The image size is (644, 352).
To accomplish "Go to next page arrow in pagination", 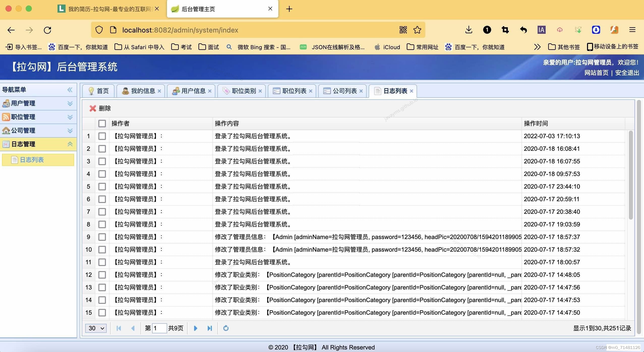I will point(195,328).
